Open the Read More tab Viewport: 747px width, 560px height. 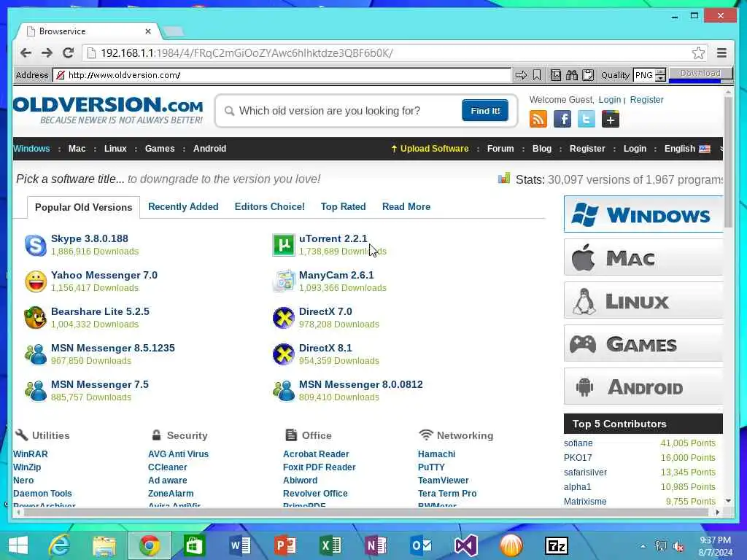tap(406, 206)
